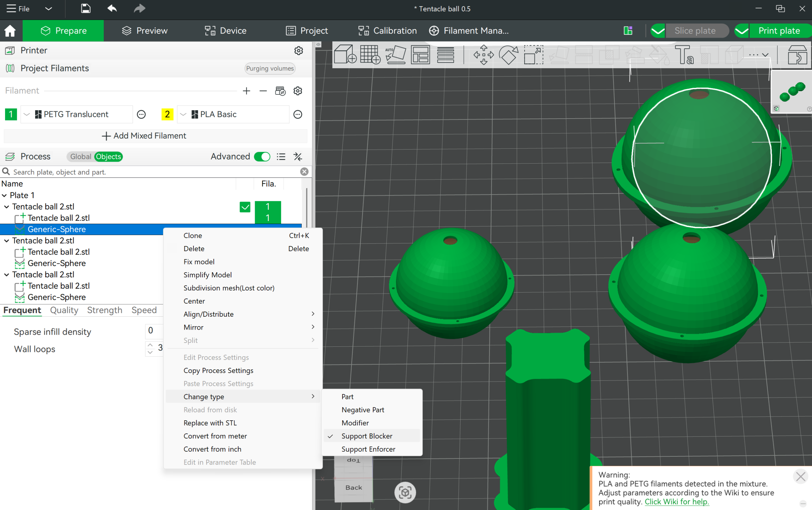Click the Add plate grid icon
This screenshot has width=812, height=510.
click(x=370, y=54)
